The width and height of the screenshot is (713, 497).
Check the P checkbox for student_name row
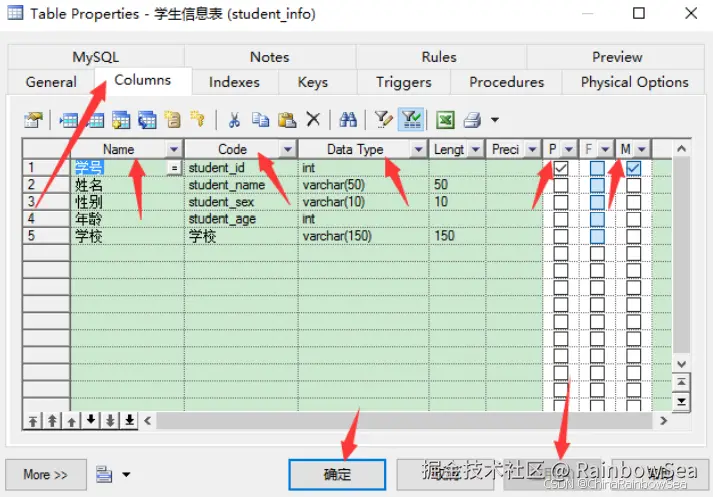point(561,185)
